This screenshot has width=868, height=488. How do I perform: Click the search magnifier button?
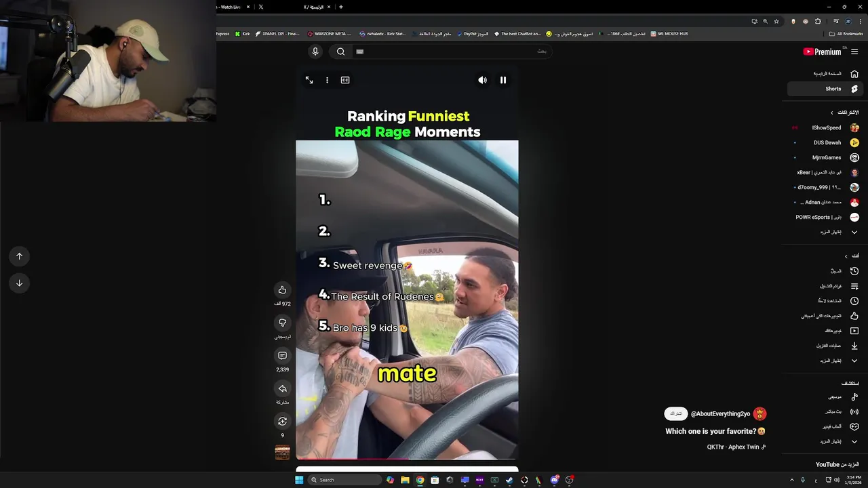pyautogui.click(x=340, y=52)
